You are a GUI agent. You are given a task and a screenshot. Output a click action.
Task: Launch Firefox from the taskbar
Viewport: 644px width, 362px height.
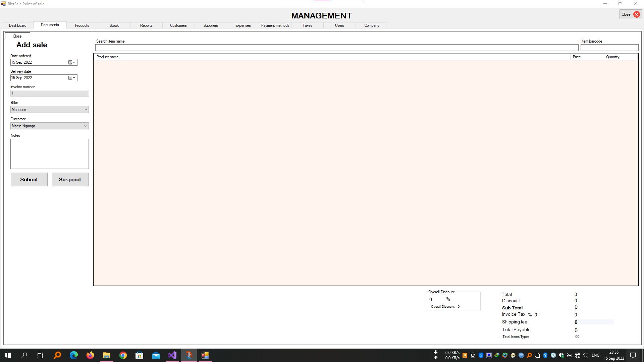pos(90,355)
